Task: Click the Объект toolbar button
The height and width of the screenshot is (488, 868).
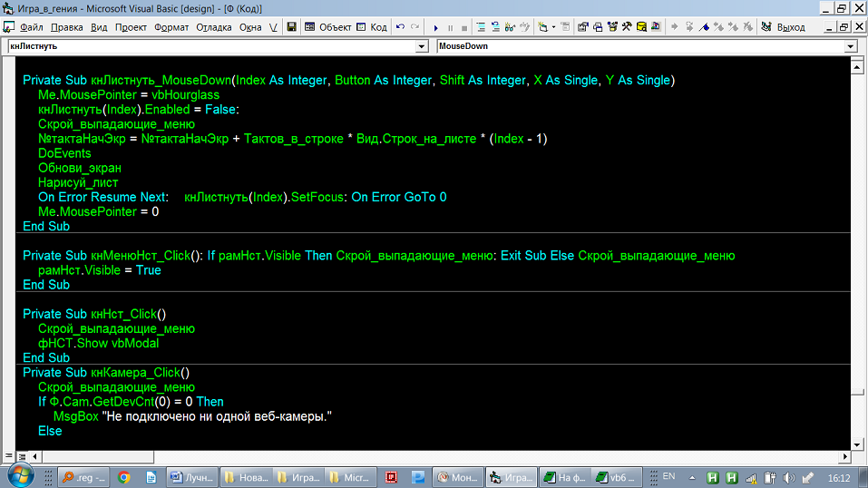Action: click(327, 27)
